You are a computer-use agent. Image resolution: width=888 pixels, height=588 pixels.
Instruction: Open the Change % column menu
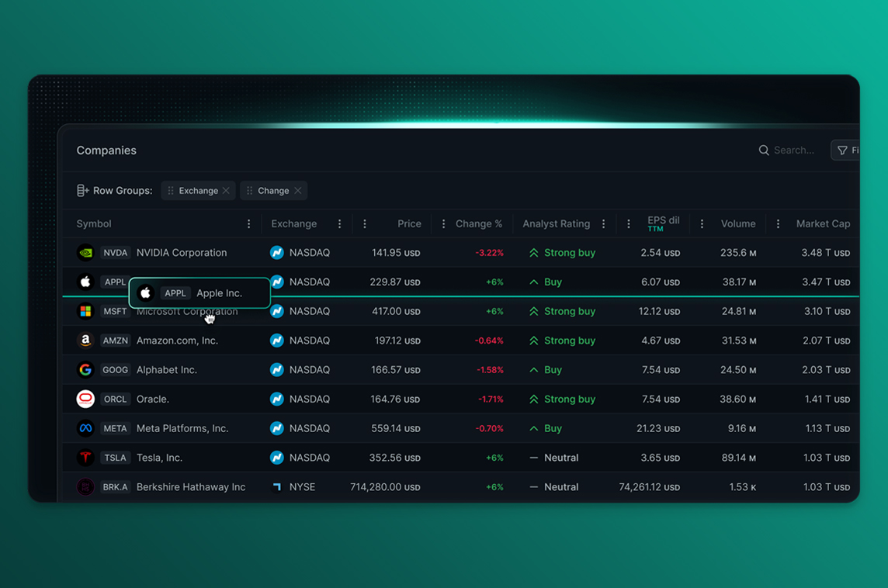click(x=443, y=223)
